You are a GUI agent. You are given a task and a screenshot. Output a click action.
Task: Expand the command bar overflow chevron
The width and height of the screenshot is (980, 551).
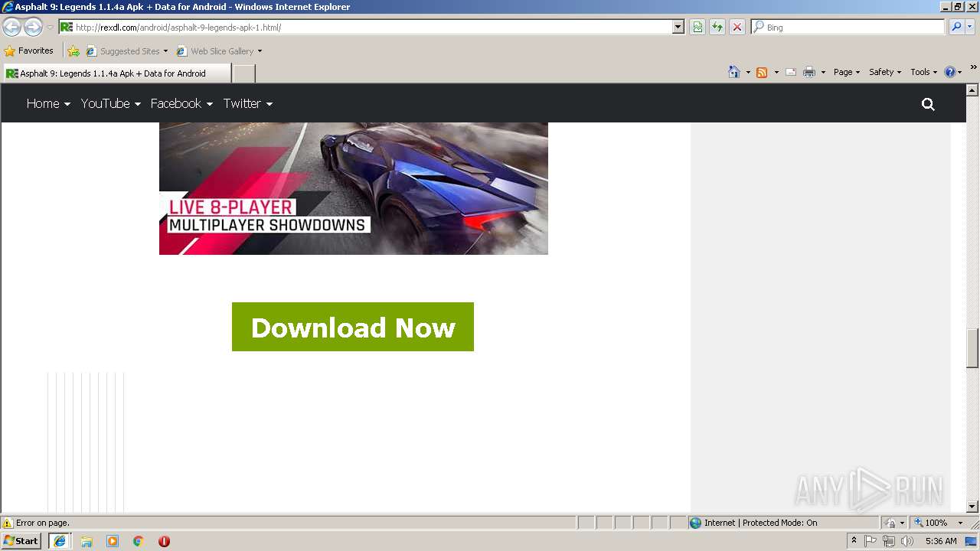973,68
